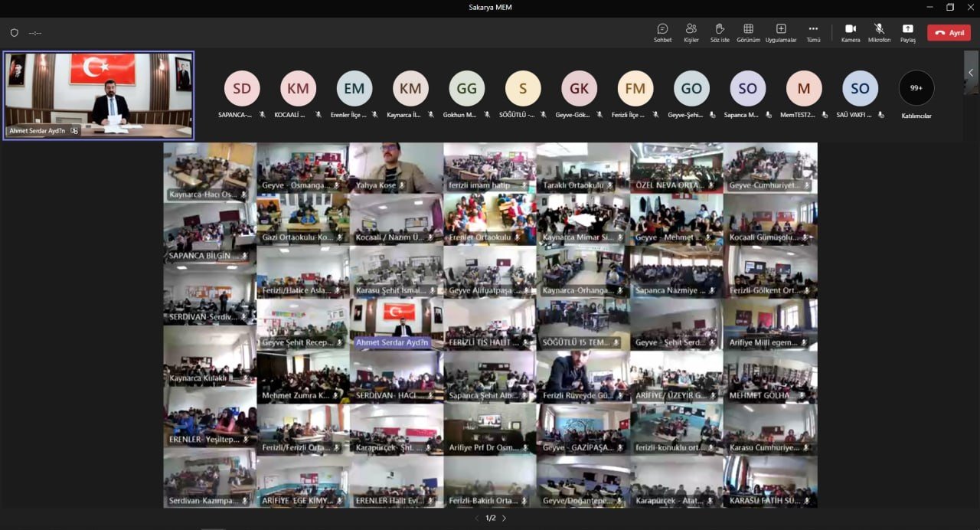Select Ahmet Serdar's pinned video thumbnail
Viewport: 980px width, 530px height.
coord(99,95)
